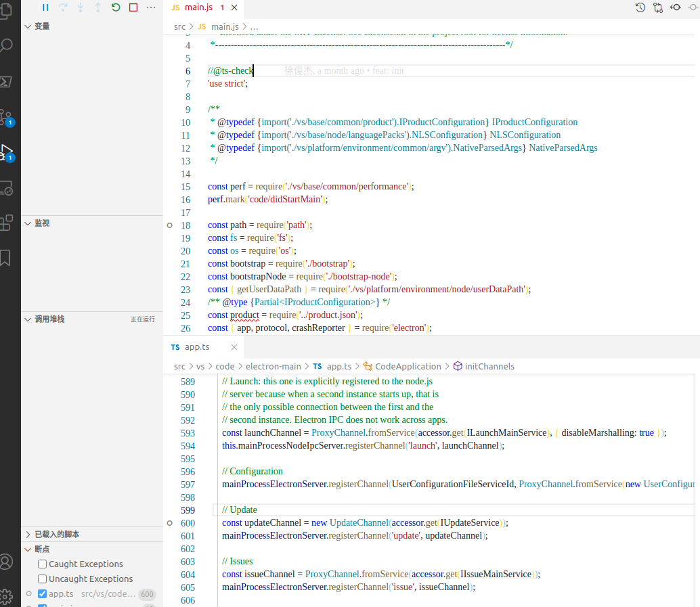
Task: Click the '// Update' comment line
Action: coord(239,510)
